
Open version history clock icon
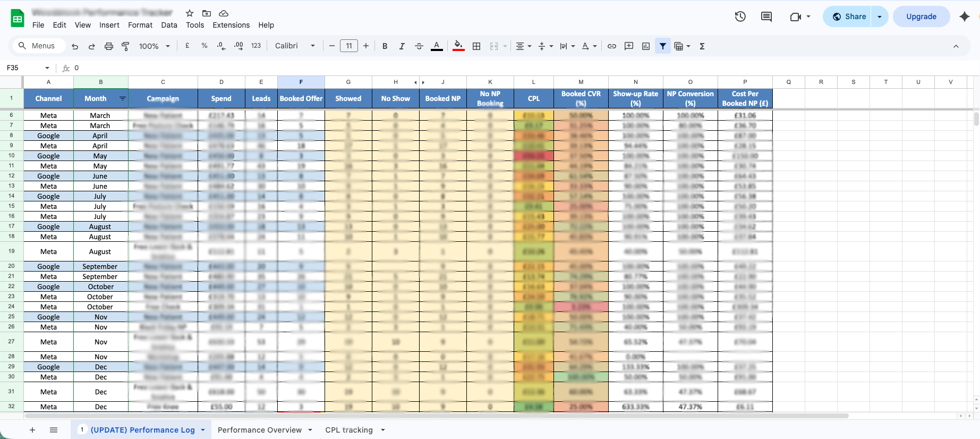(740, 16)
